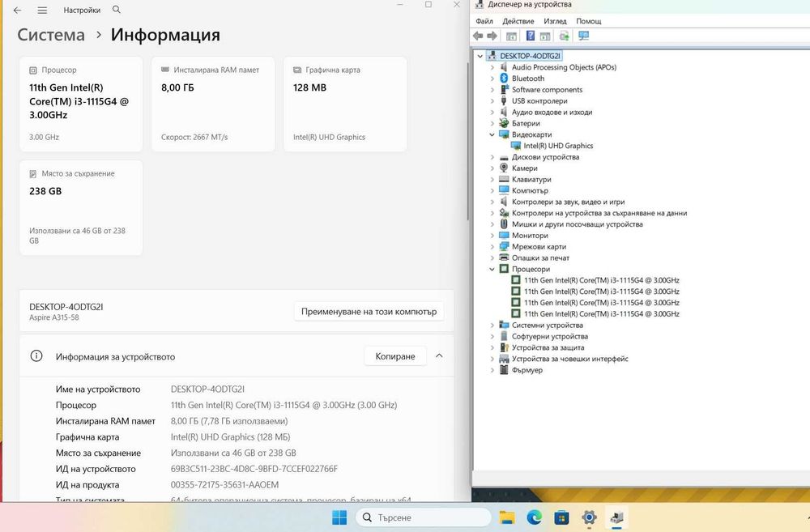Image resolution: width=810 pixels, height=532 pixels.
Task: Launch Microsoft Edge from the taskbar
Action: pyautogui.click(x=535, y=517)
